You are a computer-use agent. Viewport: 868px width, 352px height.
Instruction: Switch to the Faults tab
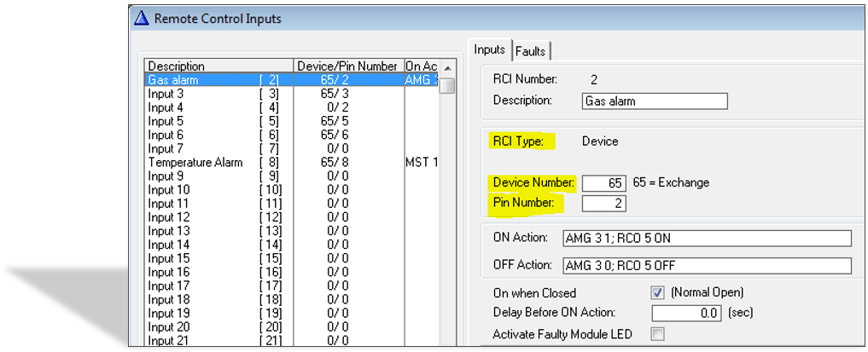tap(531, 51)
